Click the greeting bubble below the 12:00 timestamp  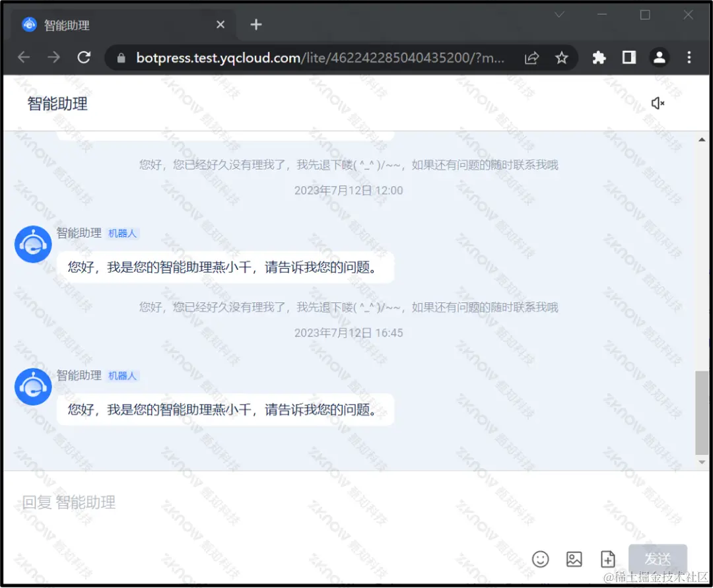[x=225, y=267]
